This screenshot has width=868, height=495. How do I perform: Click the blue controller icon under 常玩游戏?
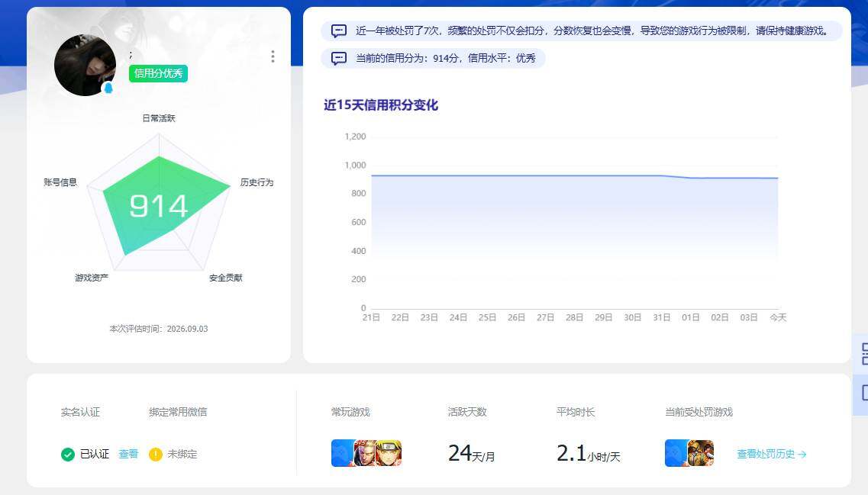(x=342, y=453)
